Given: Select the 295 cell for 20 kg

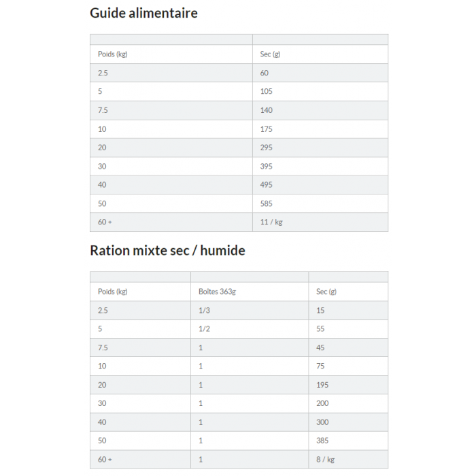Looking at the screenshot, I should (x=266, y=148).
